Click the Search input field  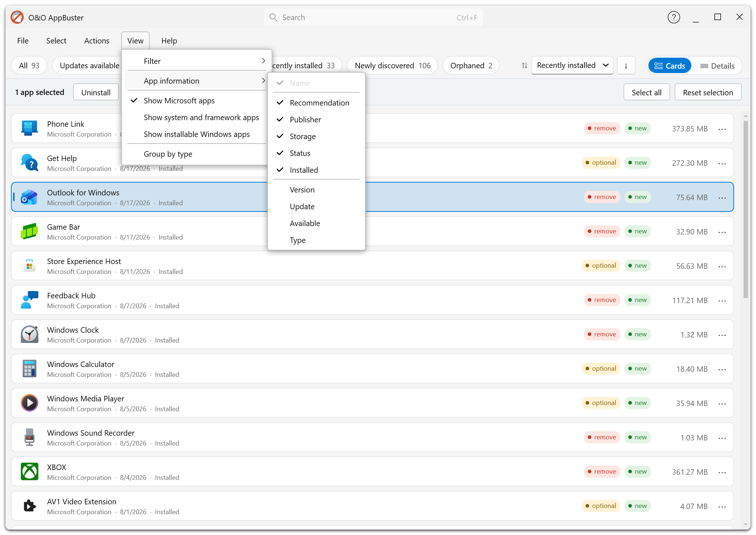coord(373,17)
